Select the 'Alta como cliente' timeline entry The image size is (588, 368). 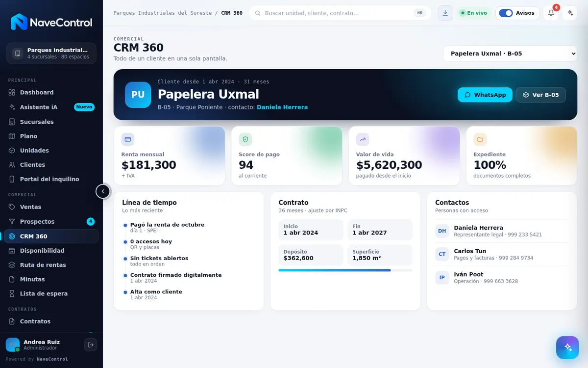pos(156,294)
